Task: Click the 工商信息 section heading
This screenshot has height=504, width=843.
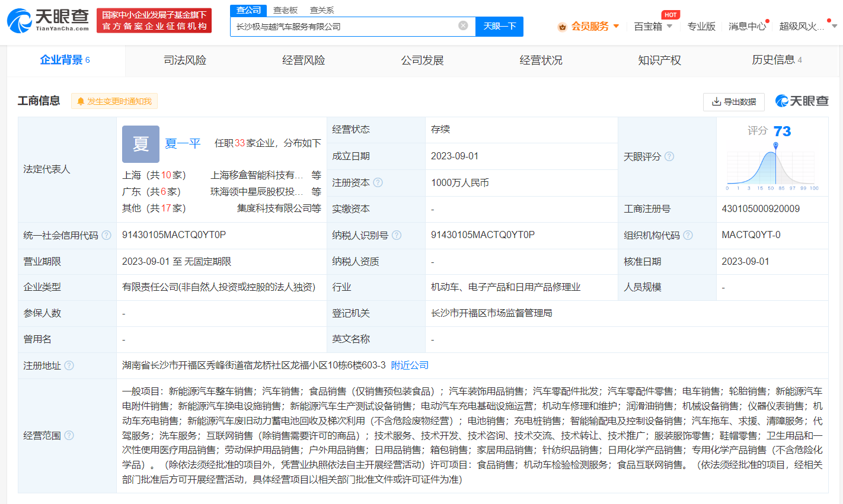Action: click(39, 101)
